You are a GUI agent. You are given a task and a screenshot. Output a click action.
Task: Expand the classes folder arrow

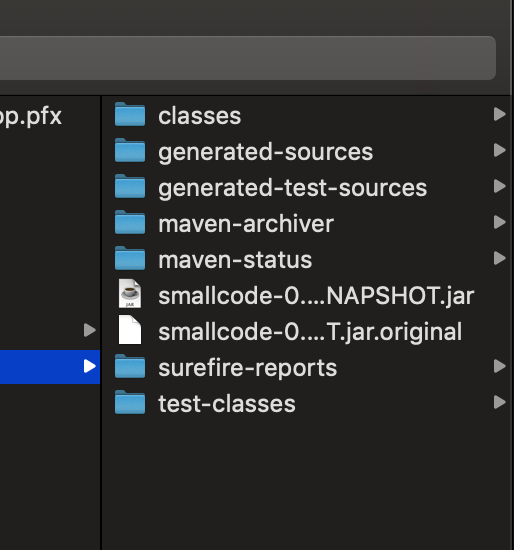click(500, 114)
